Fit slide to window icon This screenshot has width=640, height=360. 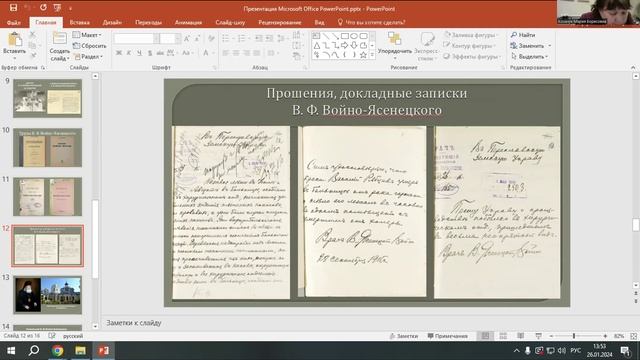coord(633,336)
